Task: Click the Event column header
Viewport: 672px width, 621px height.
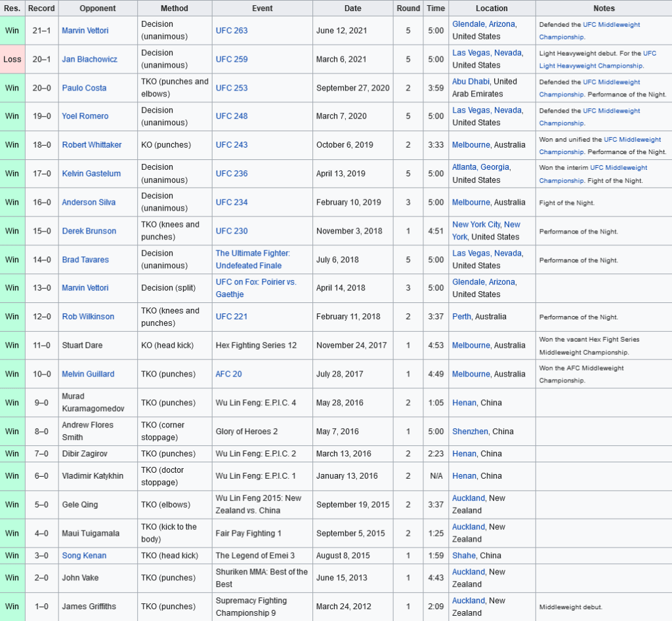Action: point(262,8)
